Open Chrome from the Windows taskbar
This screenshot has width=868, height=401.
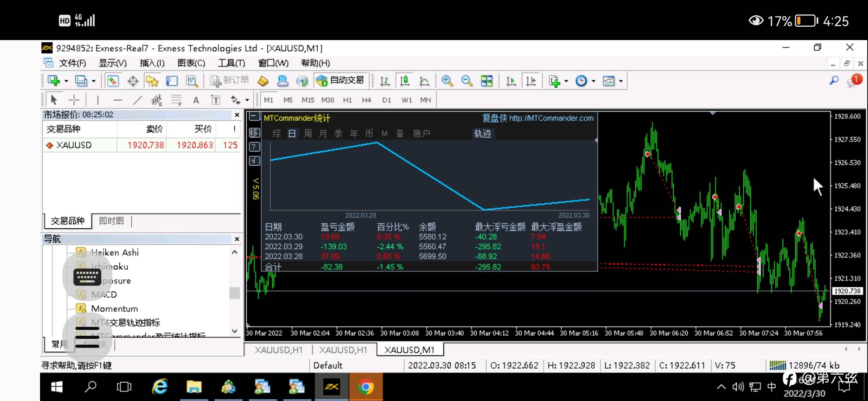pyautogui.click(x=365, y=387)
